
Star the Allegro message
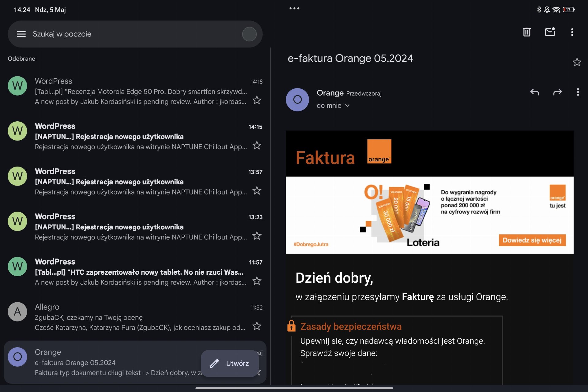click(x=257, y=326)
